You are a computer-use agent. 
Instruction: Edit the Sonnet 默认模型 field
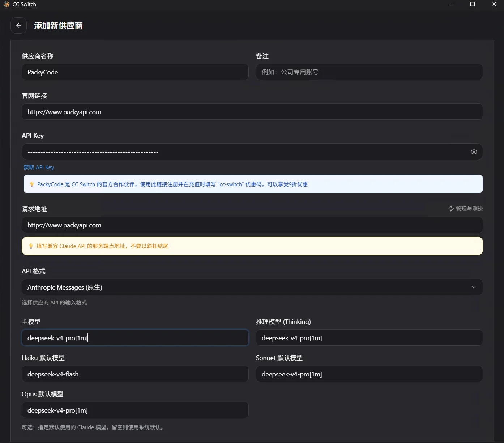click(369, 374)
